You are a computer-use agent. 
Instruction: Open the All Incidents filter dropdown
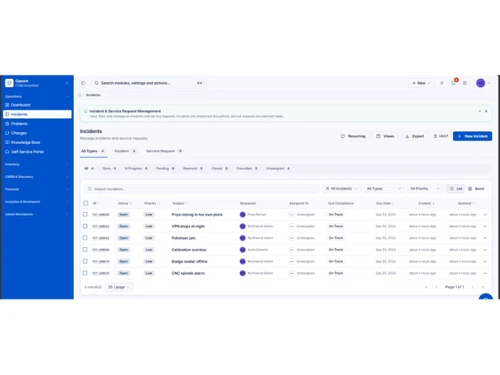341,189
